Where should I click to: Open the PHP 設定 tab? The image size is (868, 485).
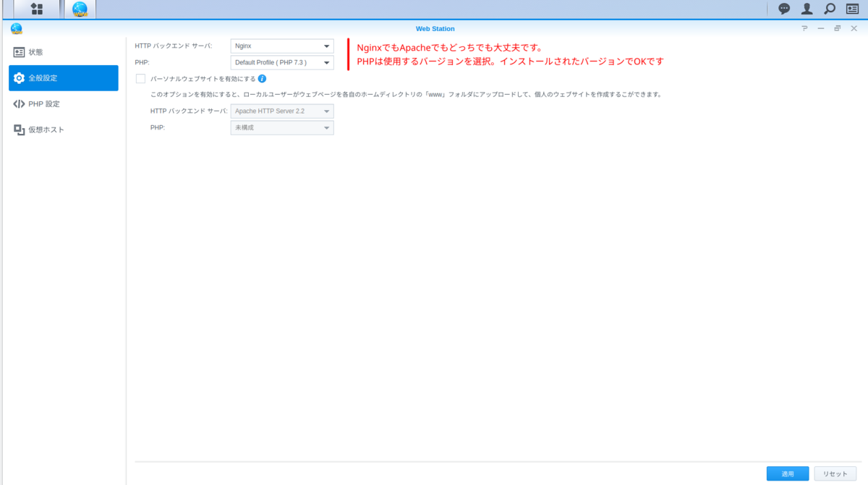click(64, 104)
